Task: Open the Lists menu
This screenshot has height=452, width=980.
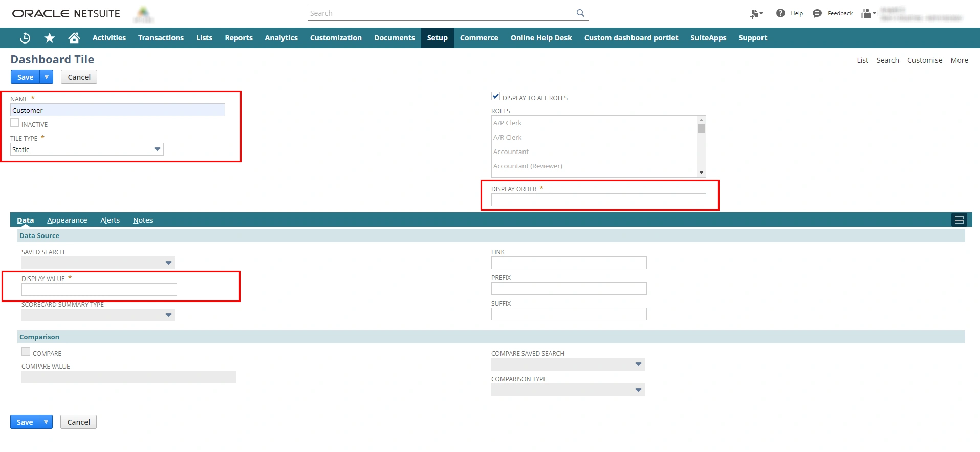Action: [204, 38]
